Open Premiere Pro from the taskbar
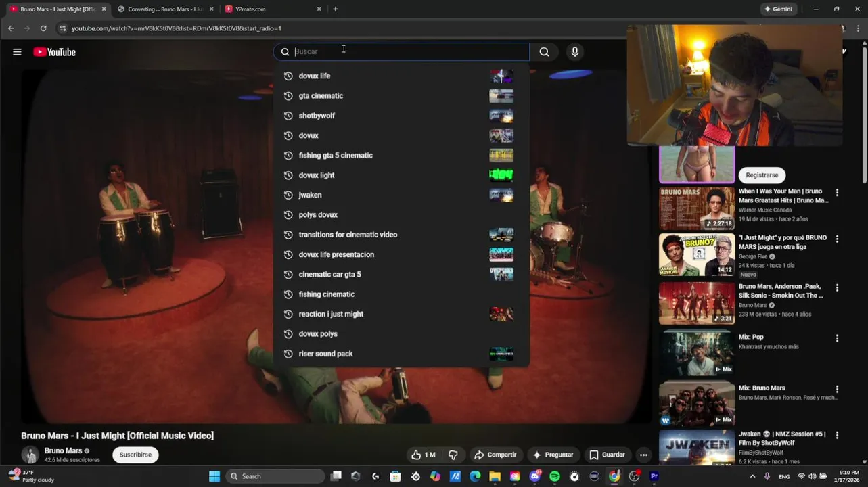 654,476
